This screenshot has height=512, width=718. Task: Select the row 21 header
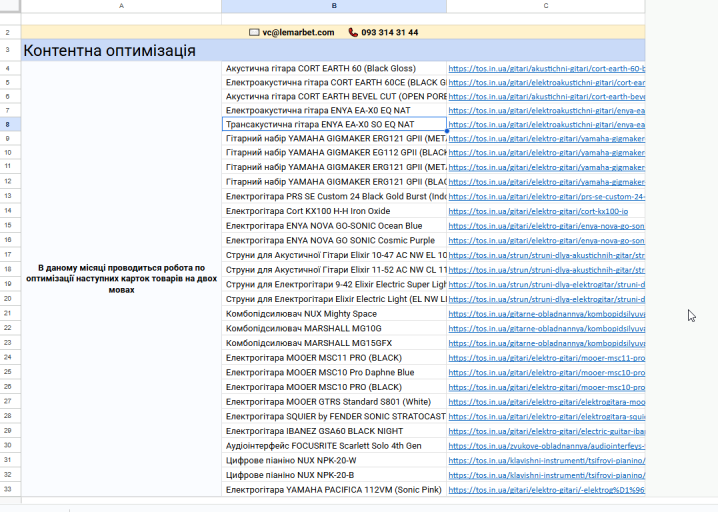click(11, 314)
